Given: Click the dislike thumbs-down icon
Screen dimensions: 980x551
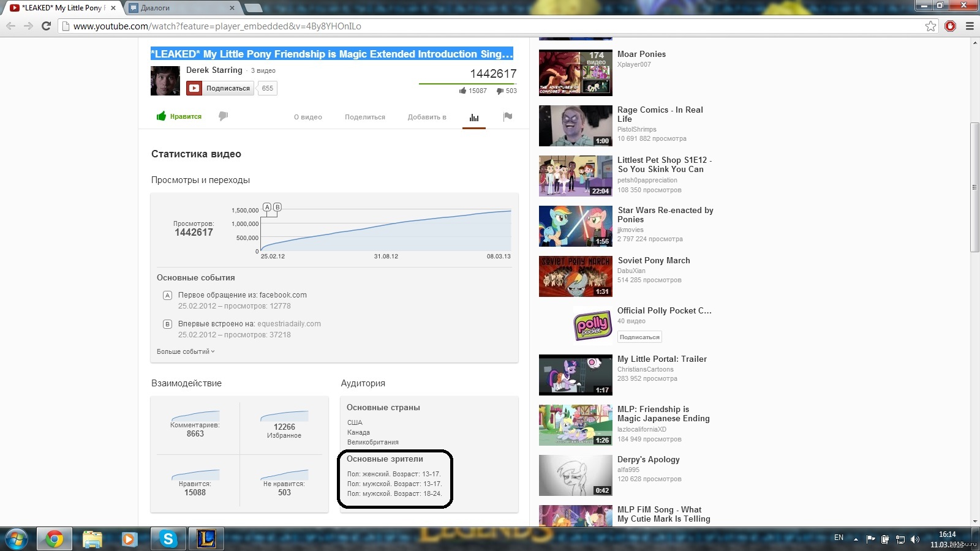Looking at the screenshot, I should (224, 116).
